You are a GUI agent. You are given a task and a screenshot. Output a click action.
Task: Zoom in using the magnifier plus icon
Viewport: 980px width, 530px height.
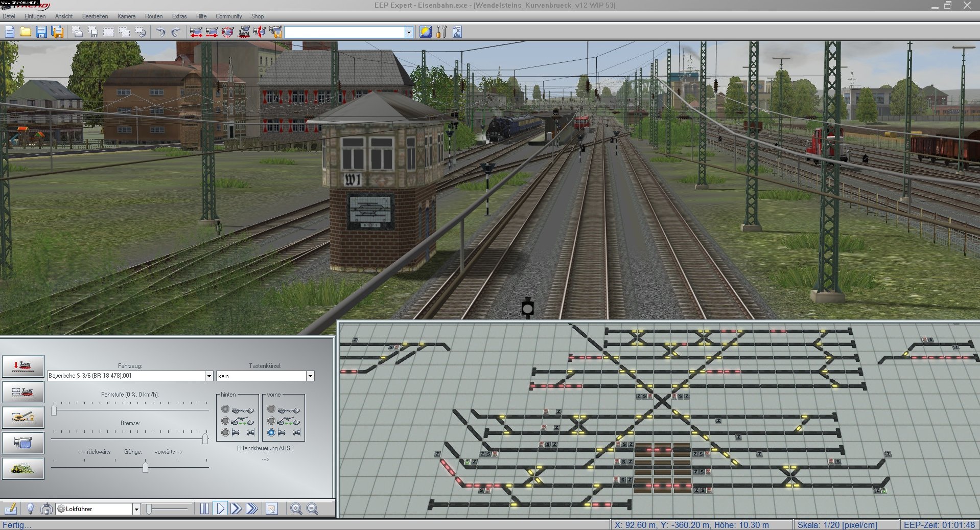point(296,509)
